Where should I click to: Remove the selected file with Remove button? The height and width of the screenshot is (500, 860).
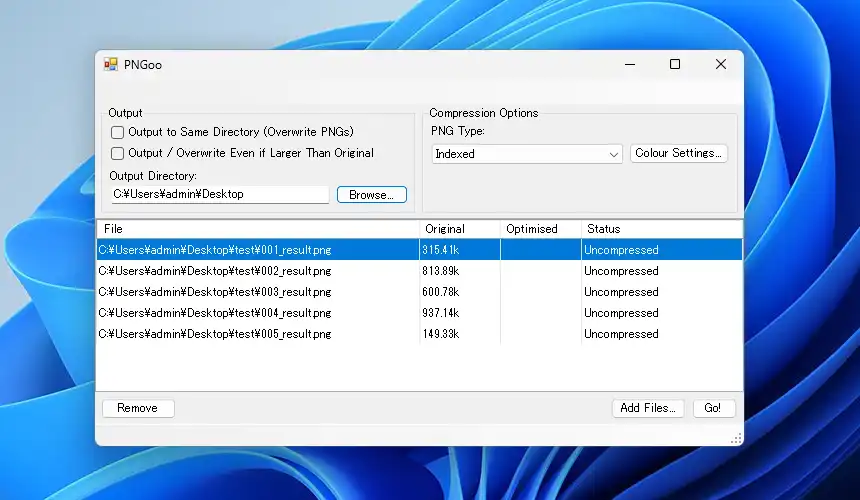coord(138,408)
